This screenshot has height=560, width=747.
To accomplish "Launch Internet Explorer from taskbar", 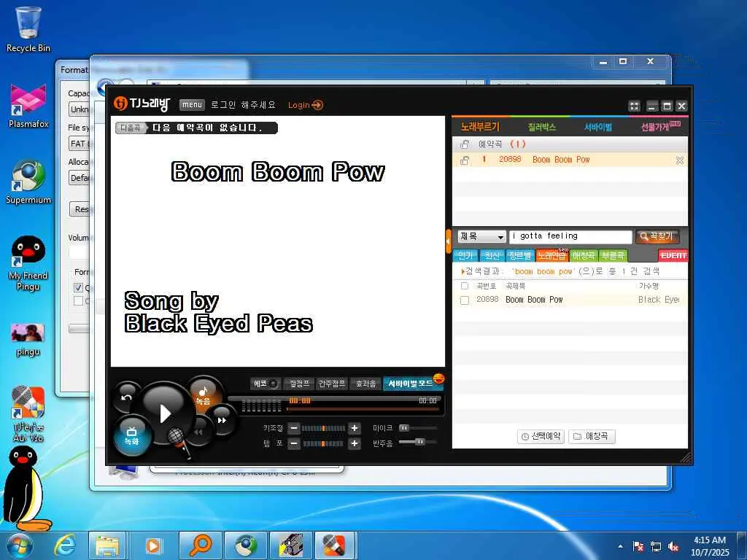I will [x=64, y=545].
